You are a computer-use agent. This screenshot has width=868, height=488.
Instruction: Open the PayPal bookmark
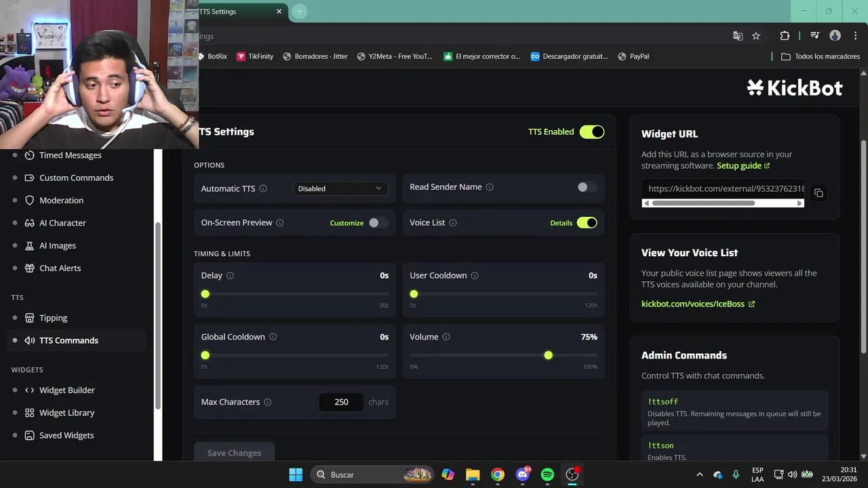tap(633, 56)
